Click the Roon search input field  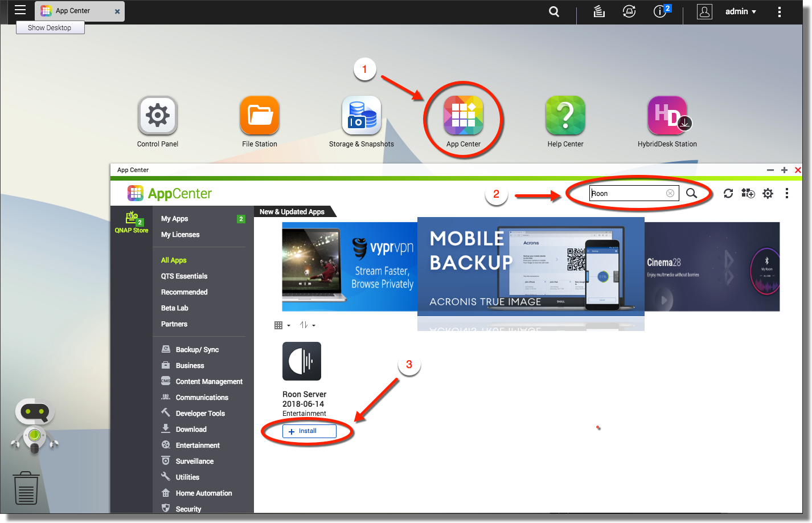point(626,194)
